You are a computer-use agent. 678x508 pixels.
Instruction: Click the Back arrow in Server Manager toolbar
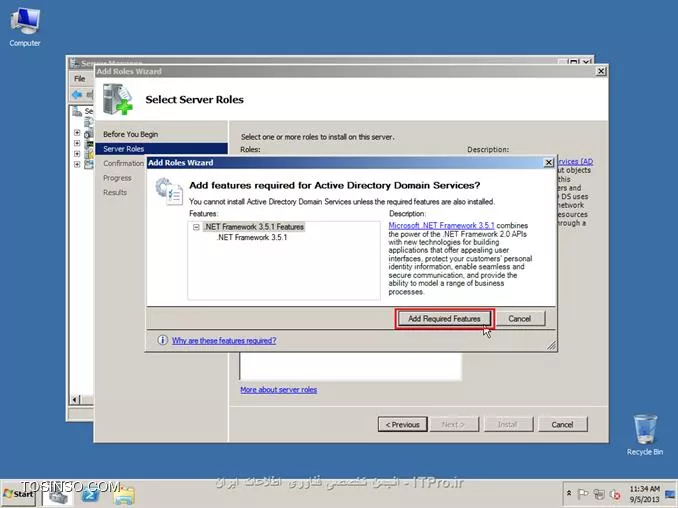(x=77, y=95)
